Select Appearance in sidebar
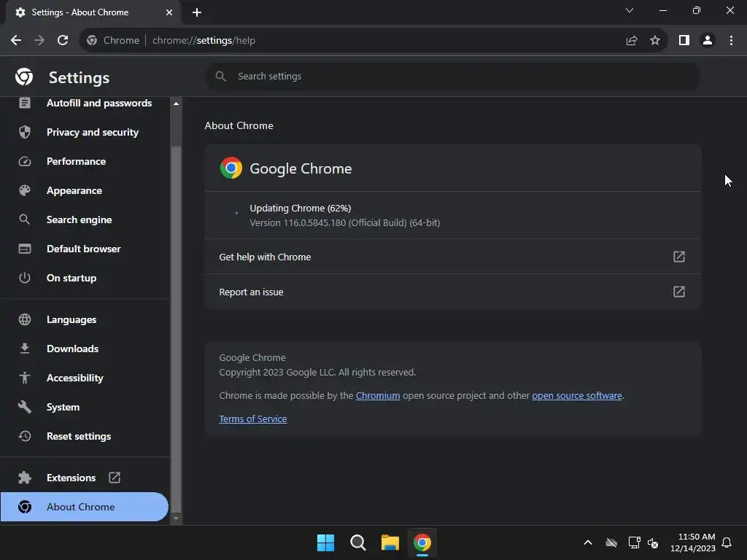 click(x=85, y=190)
